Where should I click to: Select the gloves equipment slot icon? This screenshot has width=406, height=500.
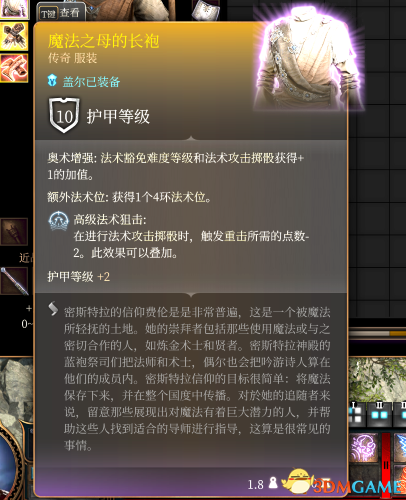[14, 36]
